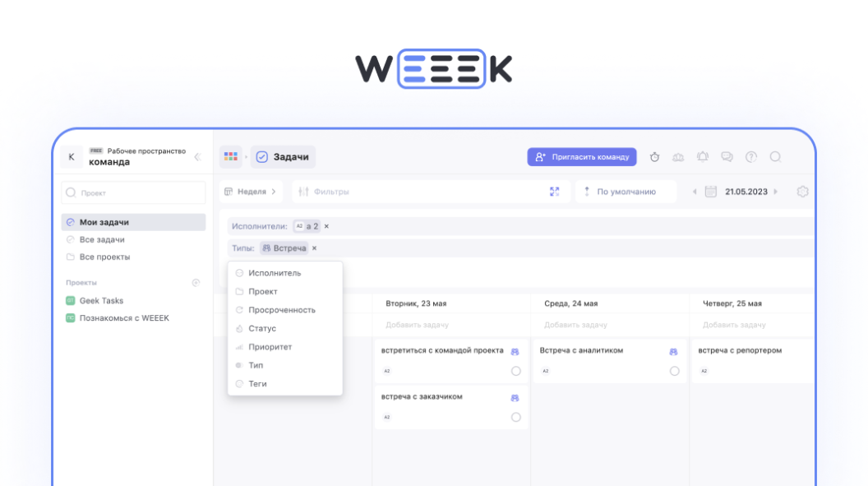The height and width of the screenshot is (486, 868).
Task: Click 'Пригласить команду' button
Action: pyautogui.click(x=581, y=157)
